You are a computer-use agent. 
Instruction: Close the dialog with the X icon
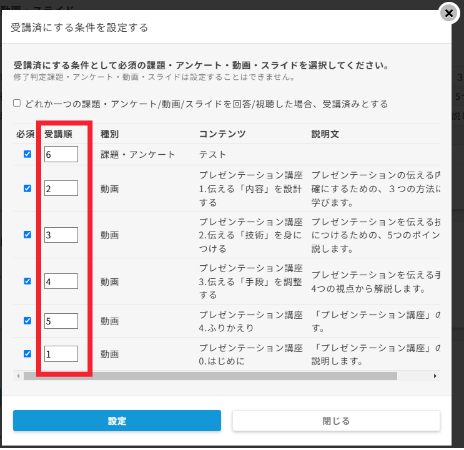[x=449, y=13]
